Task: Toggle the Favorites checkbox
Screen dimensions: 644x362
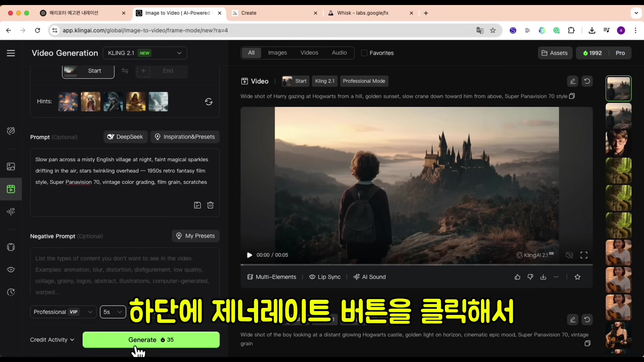Action: point(364,53)
